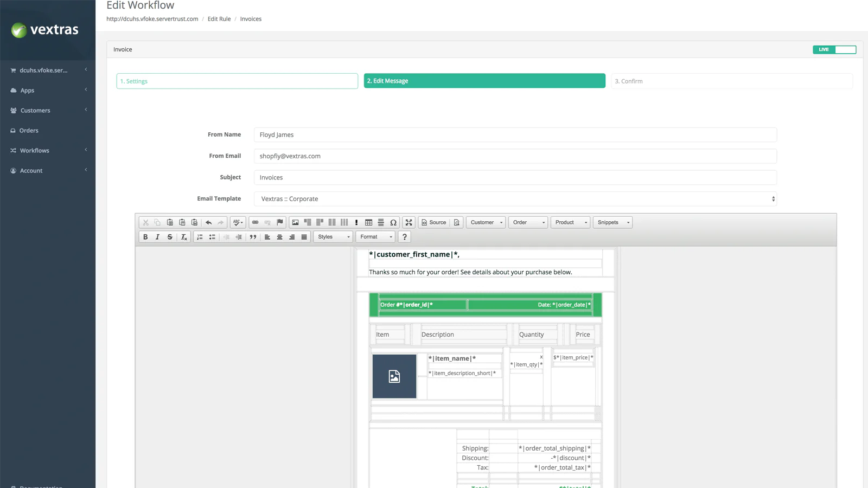The width and height of the screenshot is (868, 488).
Task: Click the product image placeholder thumbnail
Action: [x=394, y=376]
